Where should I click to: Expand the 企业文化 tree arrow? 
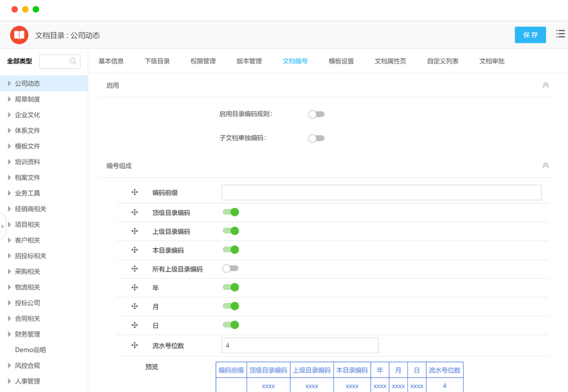(9, 114)
